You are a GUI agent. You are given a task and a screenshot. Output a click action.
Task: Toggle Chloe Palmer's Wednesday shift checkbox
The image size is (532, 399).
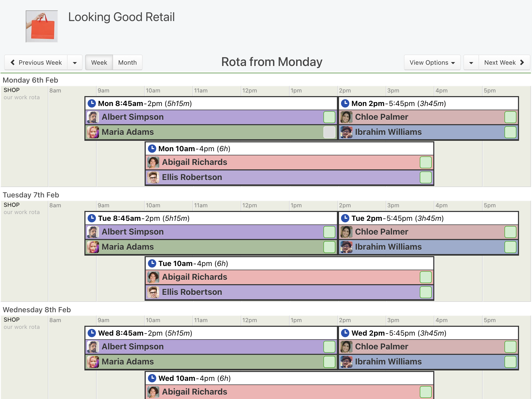coord(510,347)
